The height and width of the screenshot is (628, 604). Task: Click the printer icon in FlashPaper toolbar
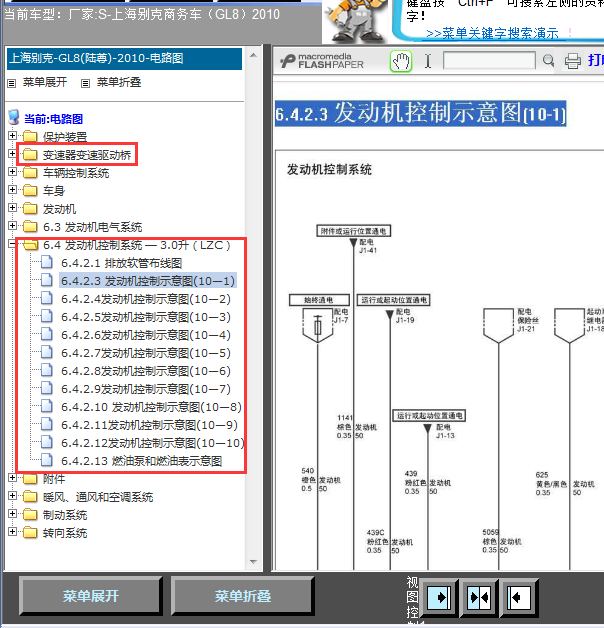pos(573,61)
